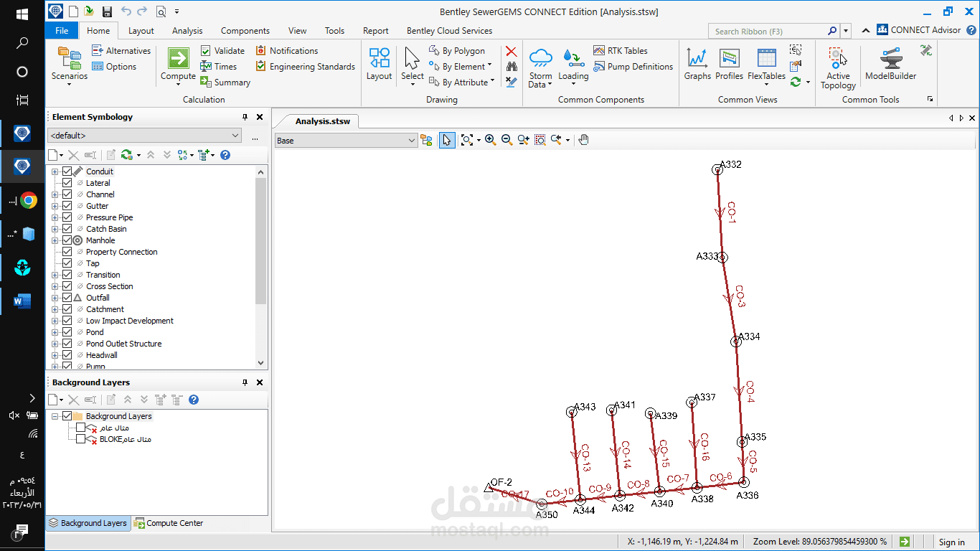Open Word from the taskbar
980x551 pixels.
click(22, 301)
